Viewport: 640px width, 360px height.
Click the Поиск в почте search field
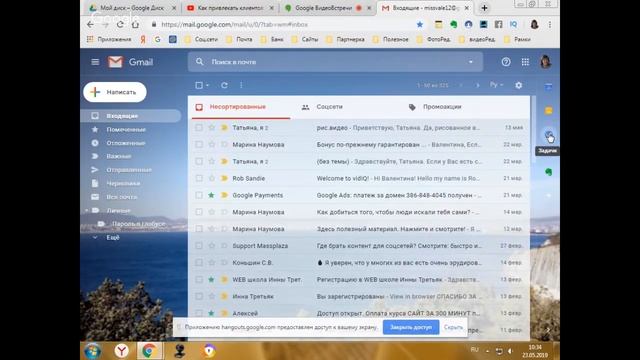click(335, 62)
